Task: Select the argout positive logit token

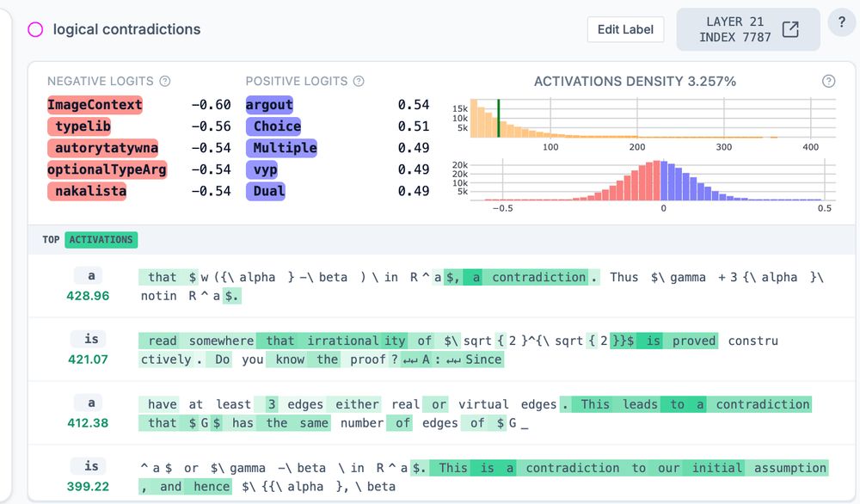Action: point(269,105)
